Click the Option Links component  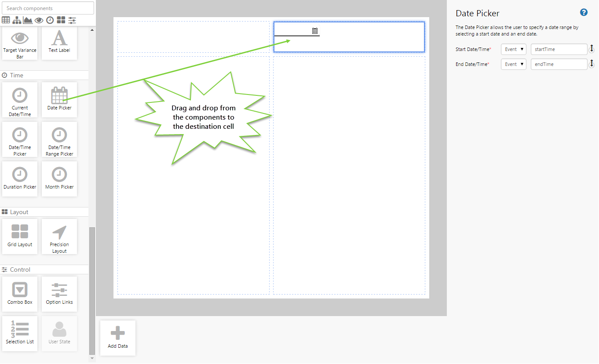59,294
